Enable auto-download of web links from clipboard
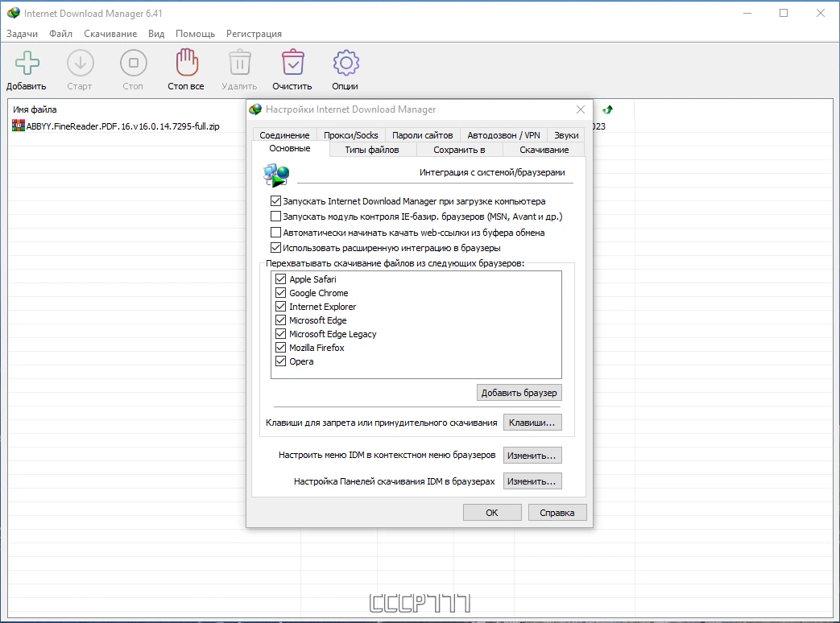Image resolution: width=840 pixels, height=623 pixels. coord(275,233)
